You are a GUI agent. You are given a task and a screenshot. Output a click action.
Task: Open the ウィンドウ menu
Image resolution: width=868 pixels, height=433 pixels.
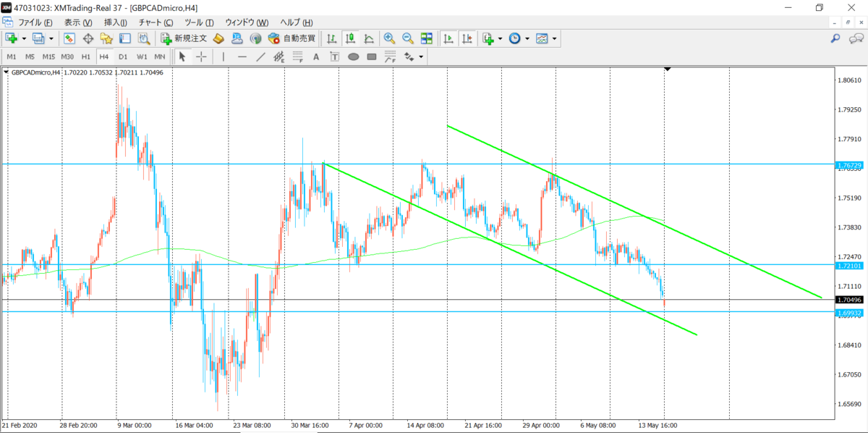coord(247,22)
